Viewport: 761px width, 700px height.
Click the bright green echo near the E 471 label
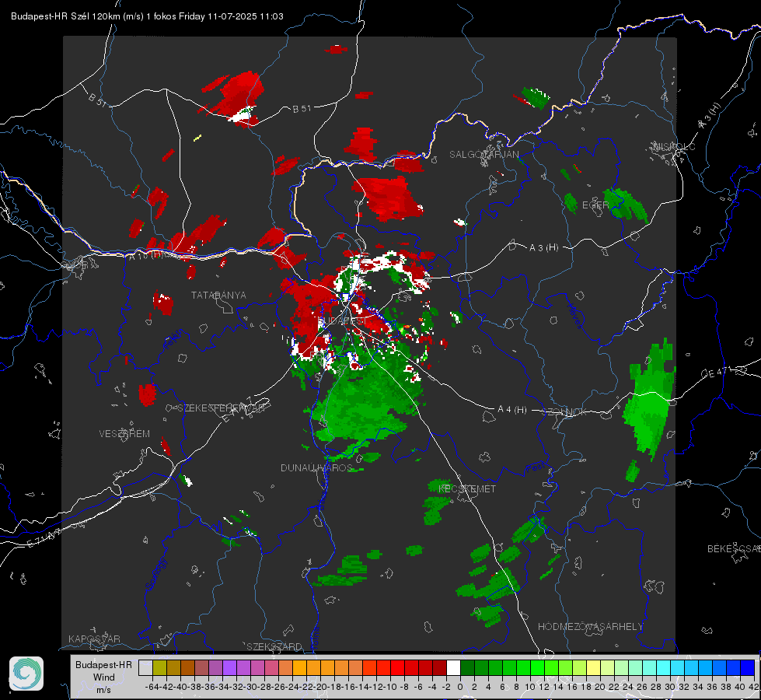point(649,401)
